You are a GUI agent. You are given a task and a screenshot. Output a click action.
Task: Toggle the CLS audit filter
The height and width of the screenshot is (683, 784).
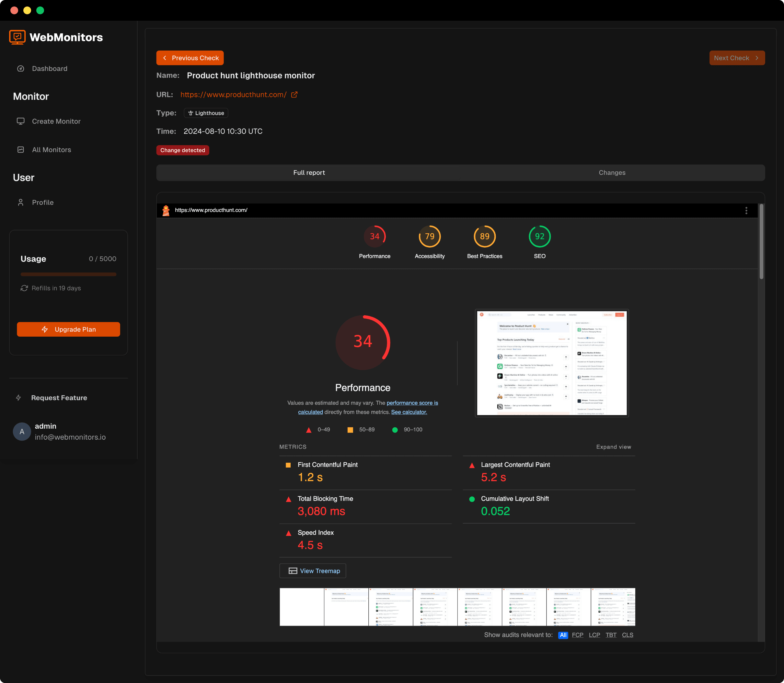(627, 635)
